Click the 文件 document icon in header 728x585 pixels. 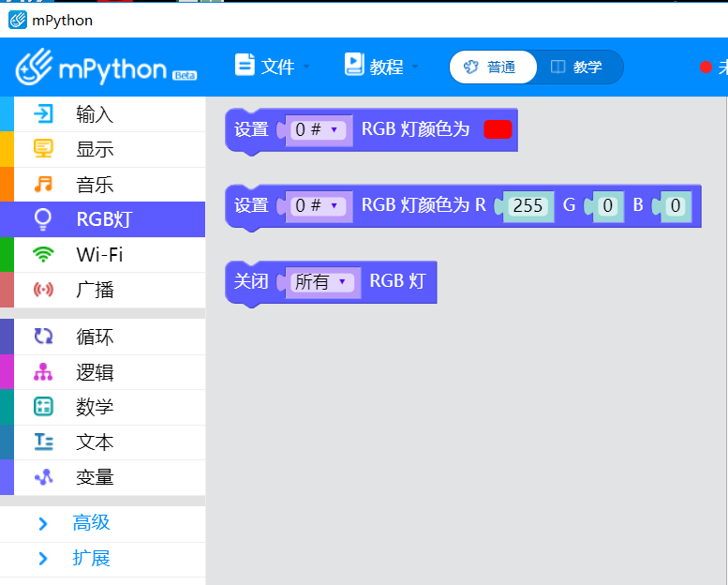(245, 65)
